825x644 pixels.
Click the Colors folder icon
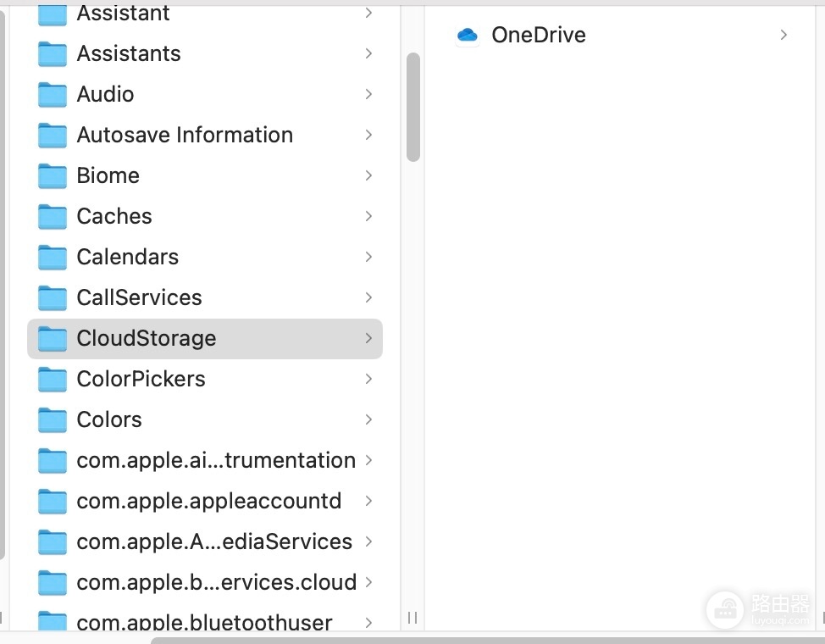coord(52,419)
